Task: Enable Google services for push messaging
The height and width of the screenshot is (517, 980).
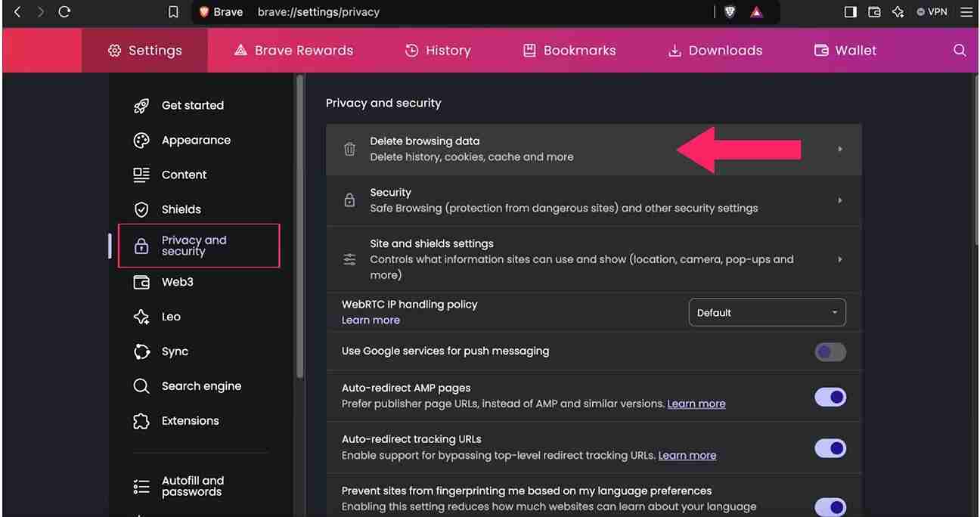Action: (830, 351)
